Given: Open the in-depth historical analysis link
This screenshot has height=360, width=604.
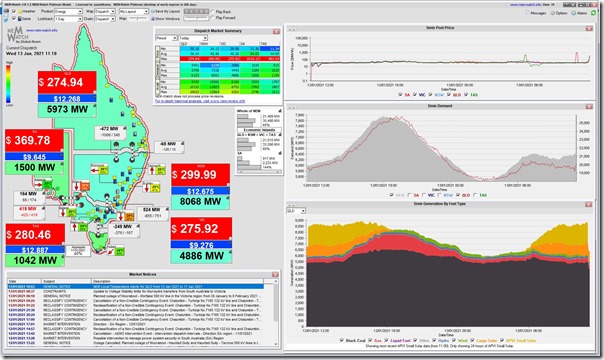Looking at the screenshot, I should [x=200, y=101].
